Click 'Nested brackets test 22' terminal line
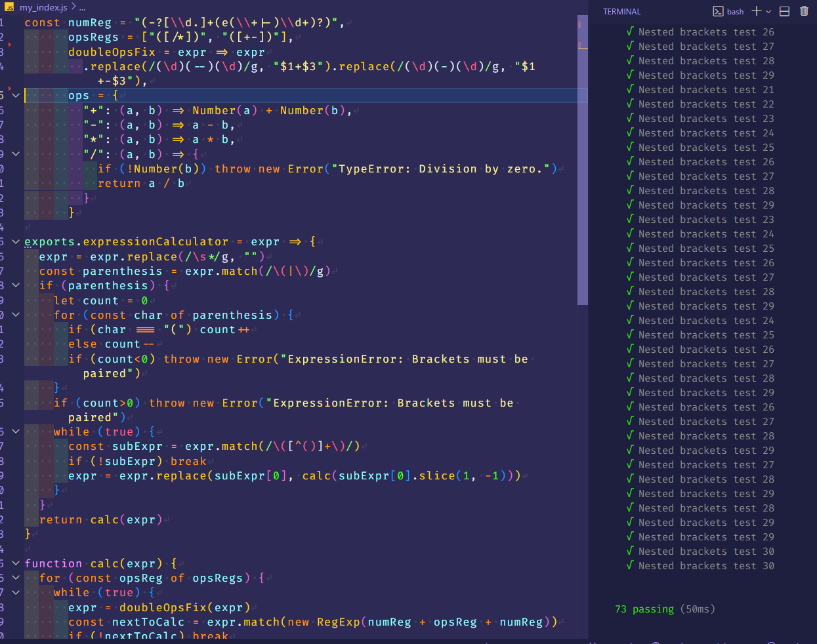This screenshot has width=817, height=644. click(706, 104)
